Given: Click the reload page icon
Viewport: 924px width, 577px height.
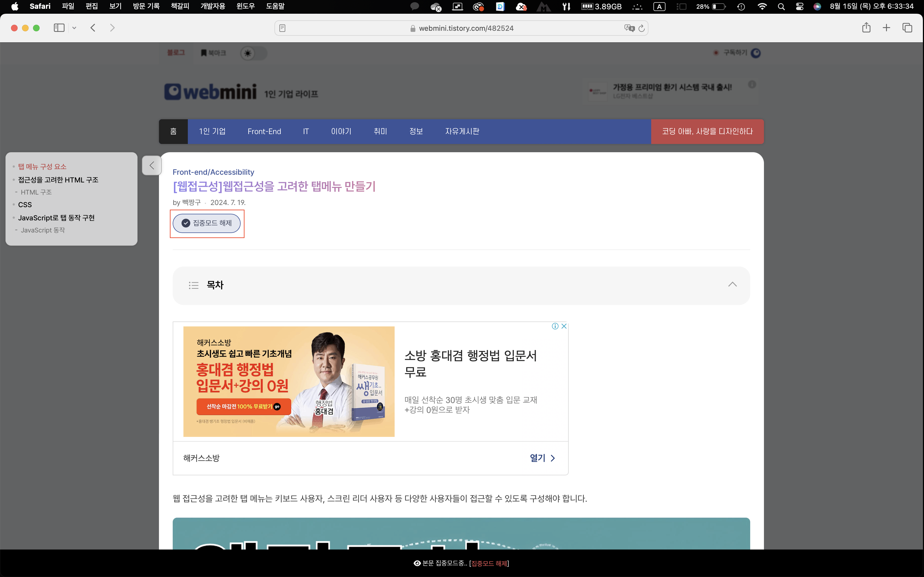Looking at the screenshot, I should [x=642, y=28].
